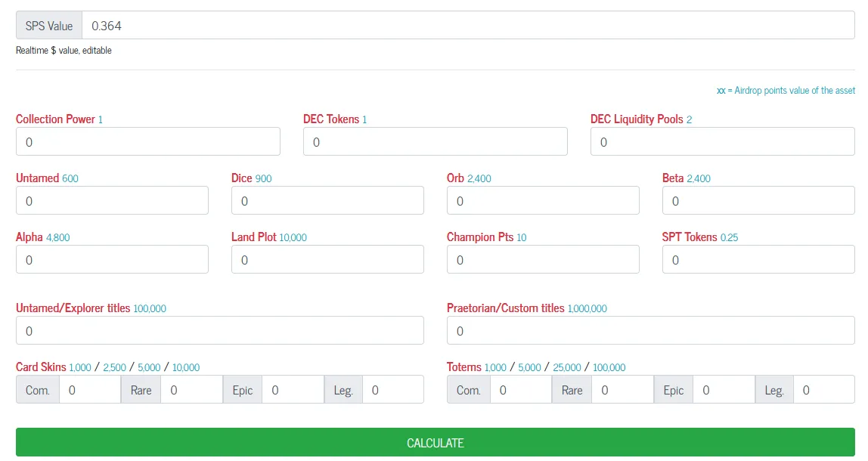Focus Totems Epic input field
This screenshot has height=461, width=868.
pos(724,390)
